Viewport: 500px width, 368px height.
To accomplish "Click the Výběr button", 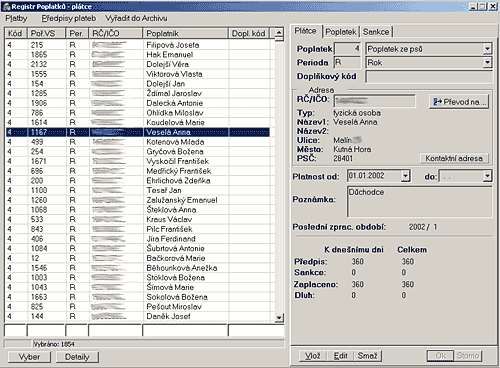I will point(29,357).
